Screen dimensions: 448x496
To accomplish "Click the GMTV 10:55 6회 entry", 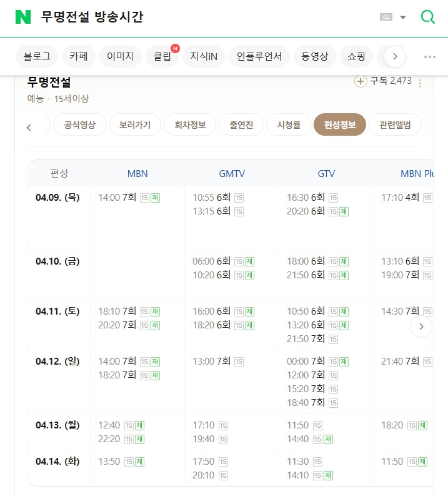I will (x=218, y=198).
